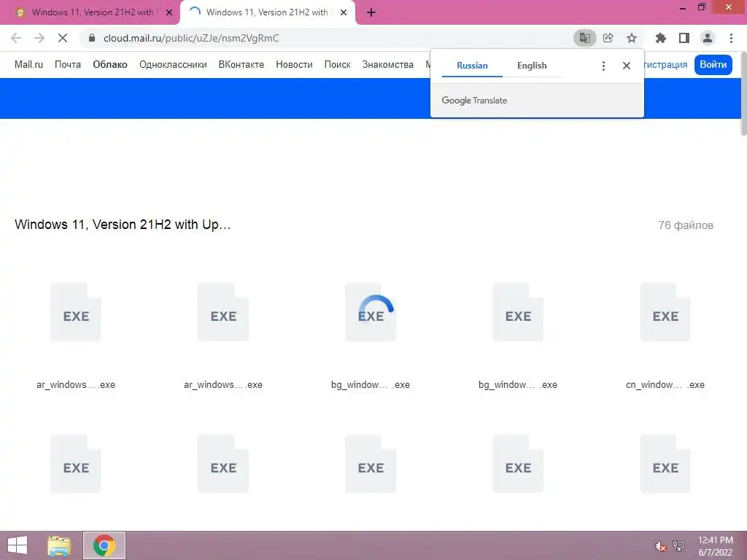Open the loading bg_window exe file icon

tap(371, 312)
